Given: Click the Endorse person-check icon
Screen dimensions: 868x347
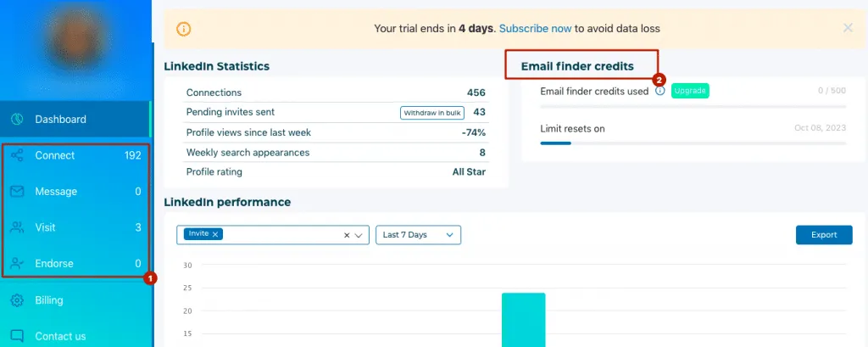Looking at the screenshot, I should click(x=17, y=263).
